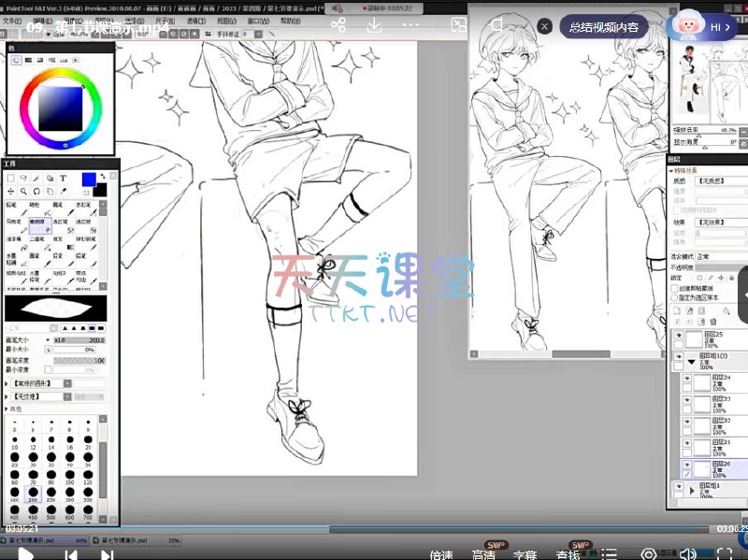Open the 尺子(R) menu
This screenshot has width=748, height=560.
tap(165, 21)
